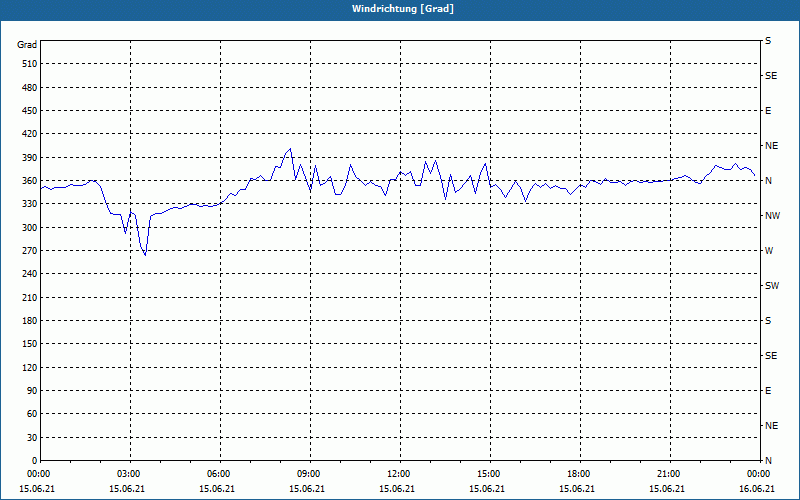Select the 240 degree axis label
The width and height of the screenshot is (800, 500).
[29, 274]
